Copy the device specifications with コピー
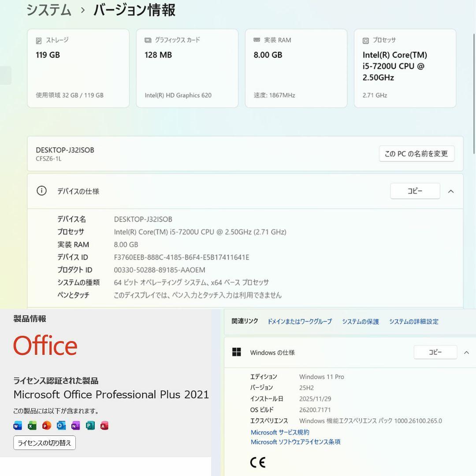The height and width of the screenshot is (476, 476). [x=415, y=191]
